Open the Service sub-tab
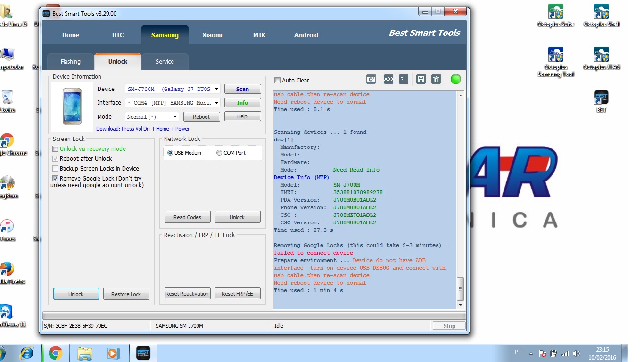The width and height of the screenshot is (644, 362). point(165,62)
